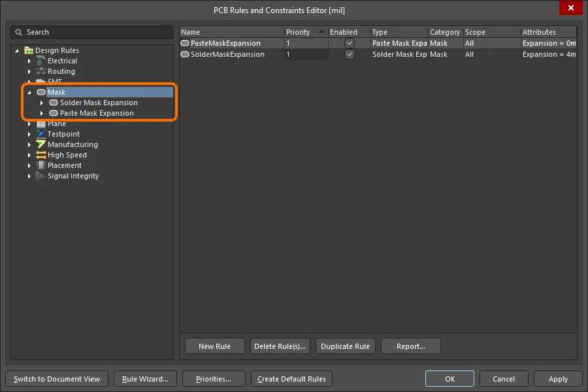Click the SolderMaskExpansion rule row icon

[x=185, y=54]
